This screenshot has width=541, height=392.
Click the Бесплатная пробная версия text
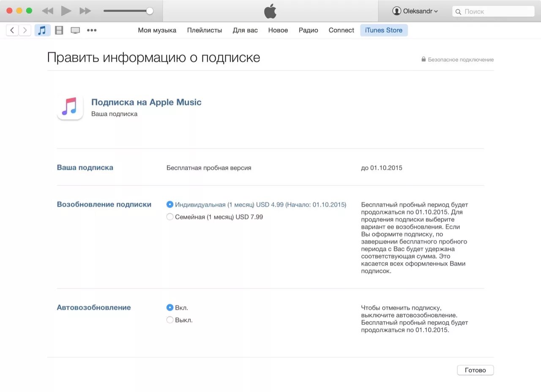click(209, 168)
